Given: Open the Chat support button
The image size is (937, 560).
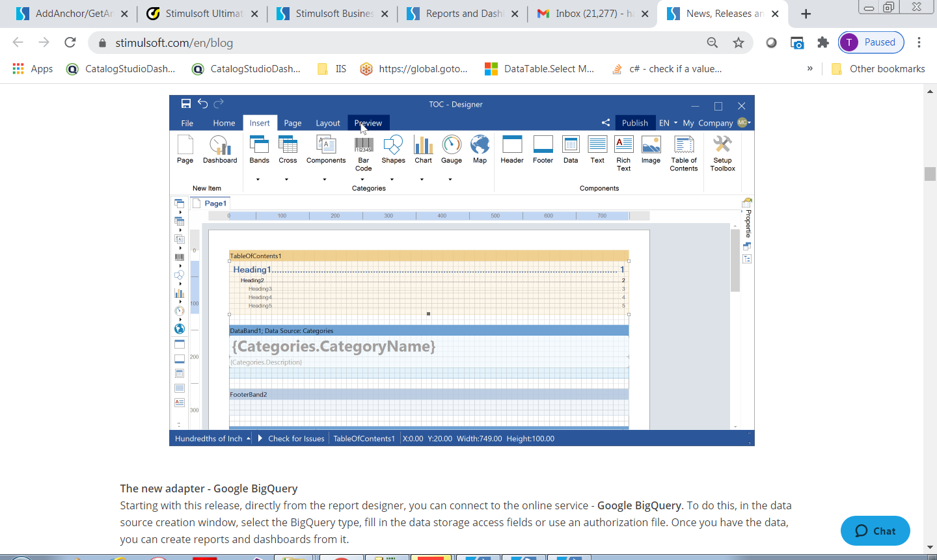Looking at the screenshot, I should [875, 531].
